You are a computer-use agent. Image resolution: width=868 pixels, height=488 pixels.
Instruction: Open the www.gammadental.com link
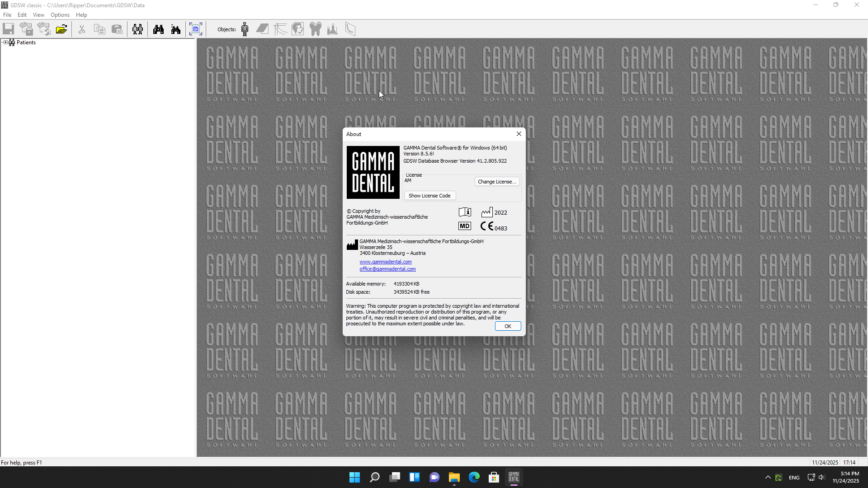point(386,262)
